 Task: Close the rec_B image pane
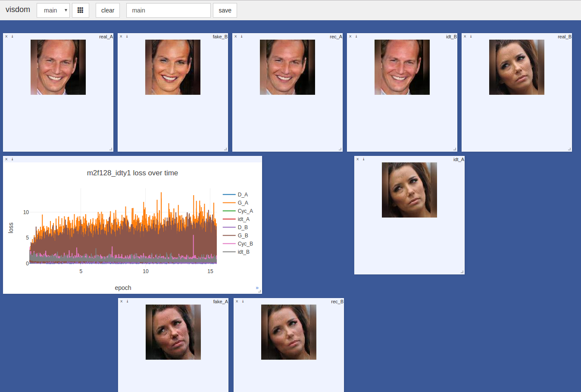click(237, 302)
